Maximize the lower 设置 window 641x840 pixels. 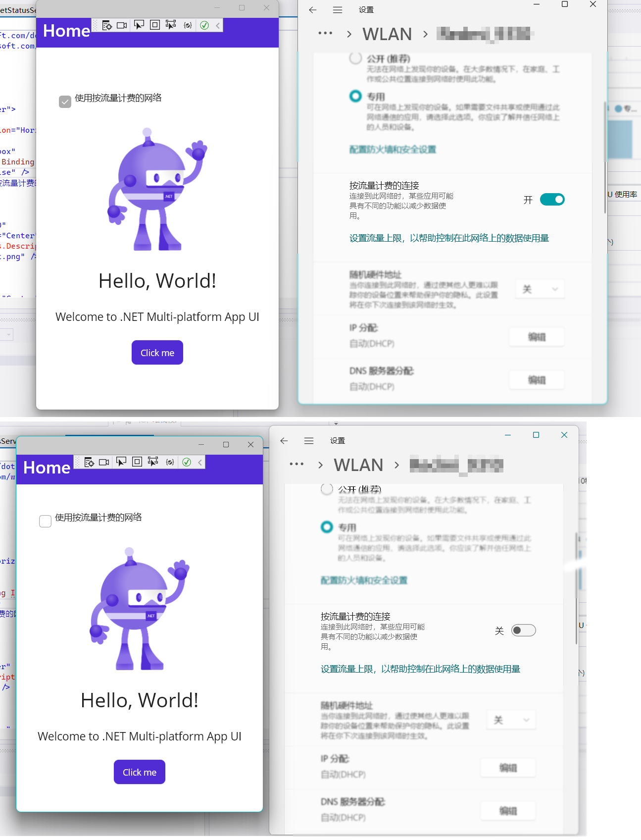(x=536, y=435)
